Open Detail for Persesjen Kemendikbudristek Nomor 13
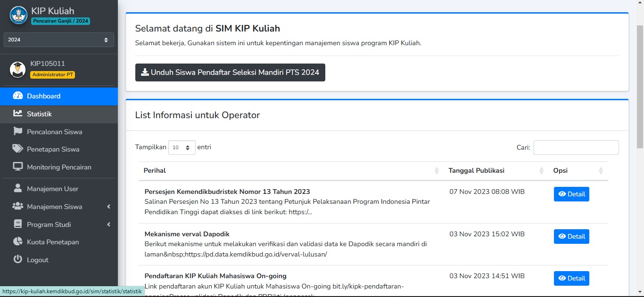 571,194
